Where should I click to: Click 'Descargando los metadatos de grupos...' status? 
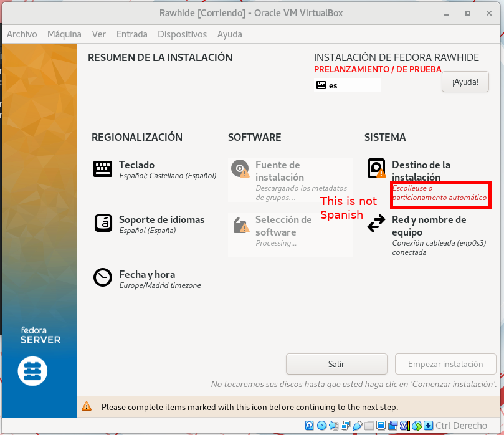point(301,193)
